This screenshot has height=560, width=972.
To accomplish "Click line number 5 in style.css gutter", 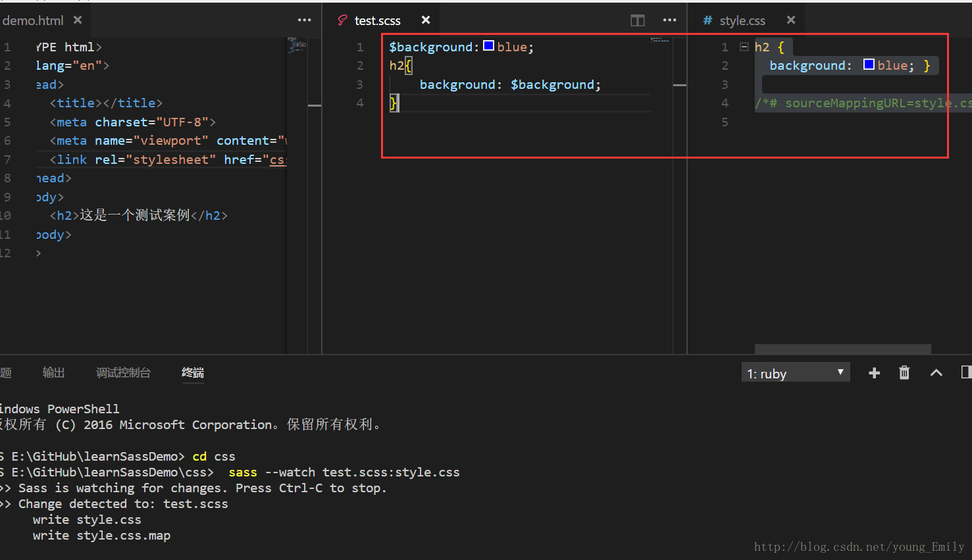I will 725,122.
